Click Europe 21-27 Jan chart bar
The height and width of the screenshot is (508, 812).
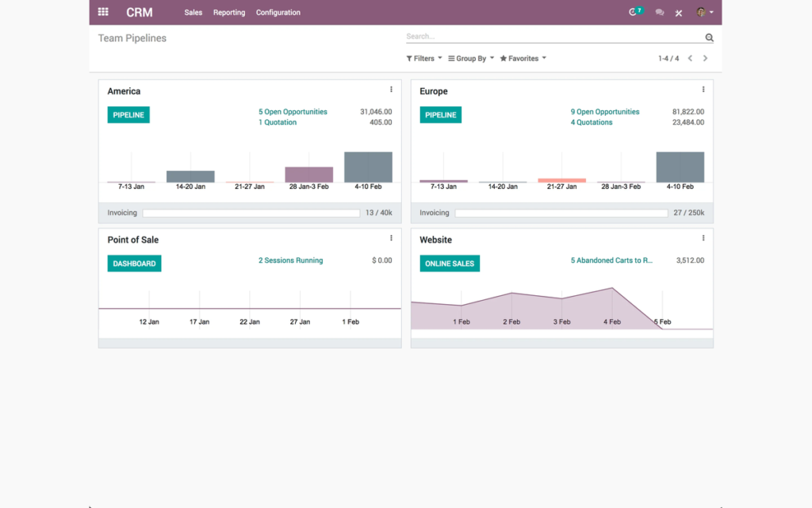562,180
